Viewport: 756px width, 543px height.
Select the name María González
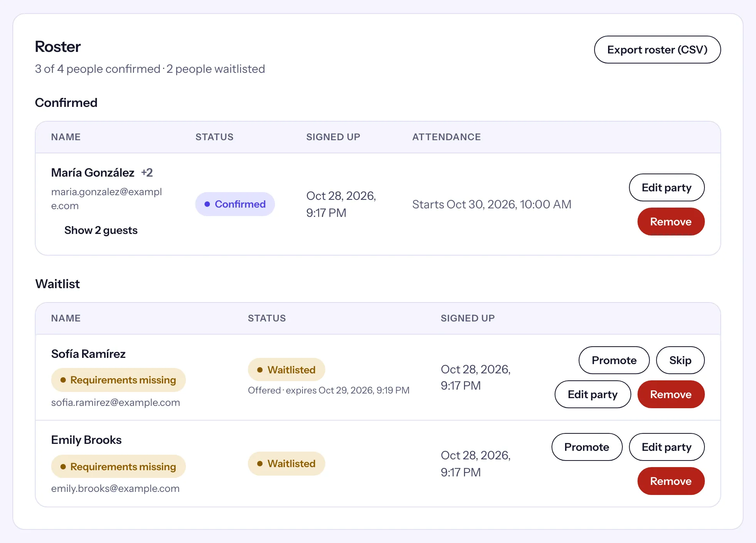(93, 172)
